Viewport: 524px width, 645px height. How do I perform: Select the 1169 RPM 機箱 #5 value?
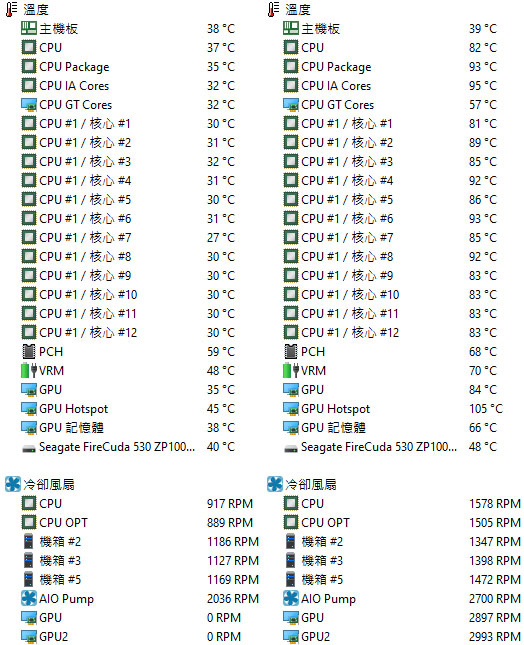point(233,579)
